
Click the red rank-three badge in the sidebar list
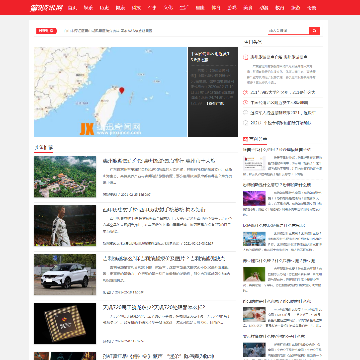[x=246, y=102]
